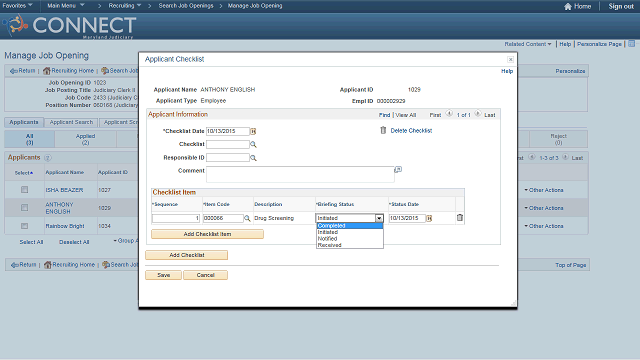
Task: Open bottom Recruiting Home link
Action: coord(69,264)
